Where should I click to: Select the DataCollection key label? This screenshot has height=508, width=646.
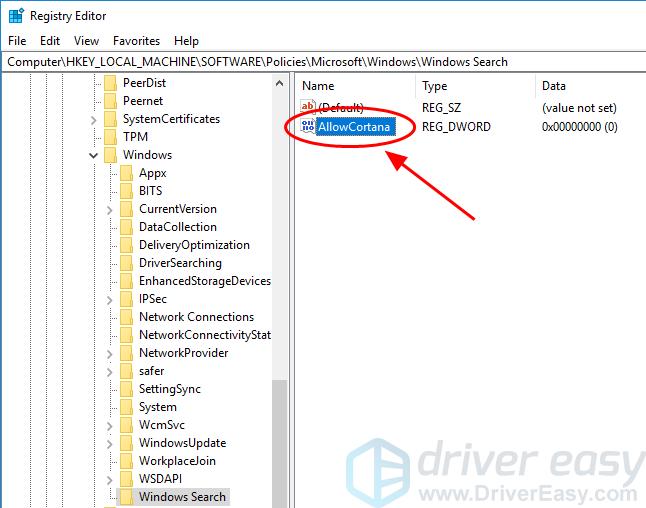pyautogui.click(x=178, y=227)
